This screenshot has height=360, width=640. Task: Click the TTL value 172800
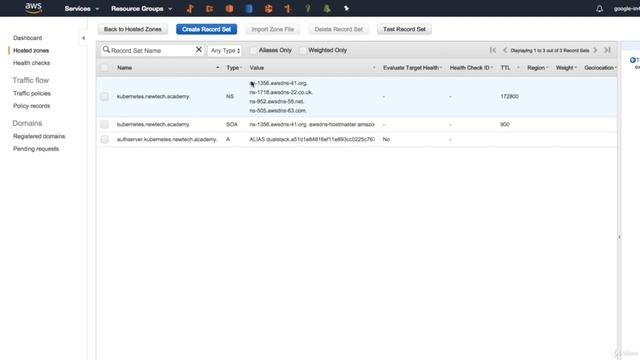click(509, 97)
